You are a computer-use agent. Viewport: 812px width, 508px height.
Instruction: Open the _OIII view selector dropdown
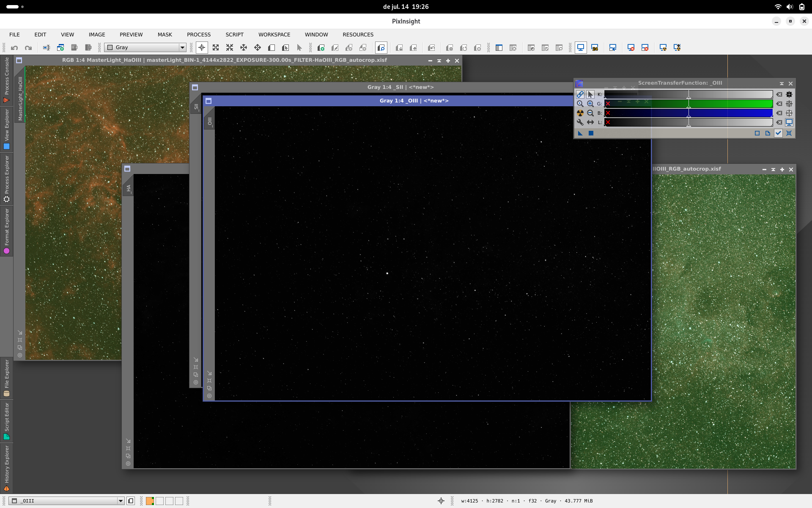click(67, 501)
